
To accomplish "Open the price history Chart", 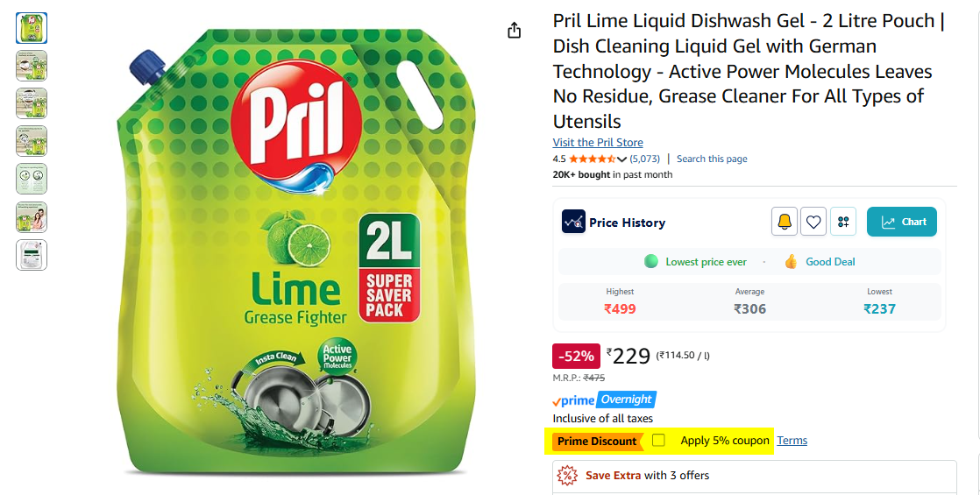I will pos(901,222).
